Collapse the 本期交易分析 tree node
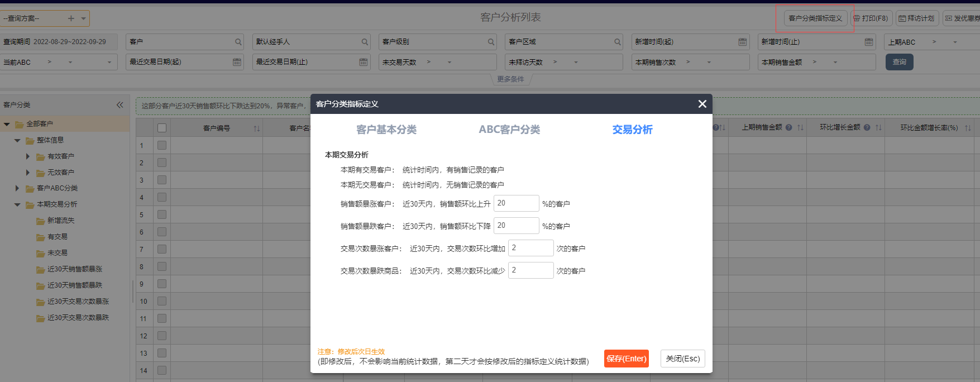This screenshot has height=382, width=980. [x=17, y=204]
